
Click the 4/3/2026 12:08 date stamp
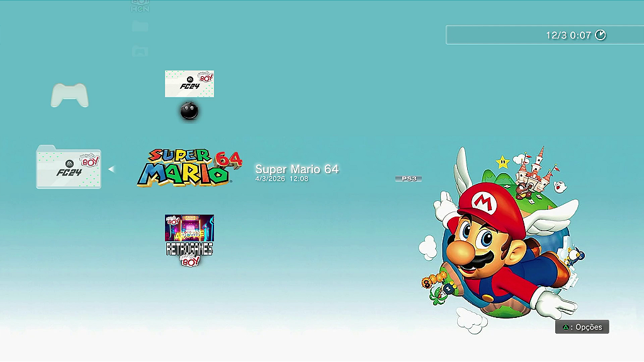click(282, 179)
